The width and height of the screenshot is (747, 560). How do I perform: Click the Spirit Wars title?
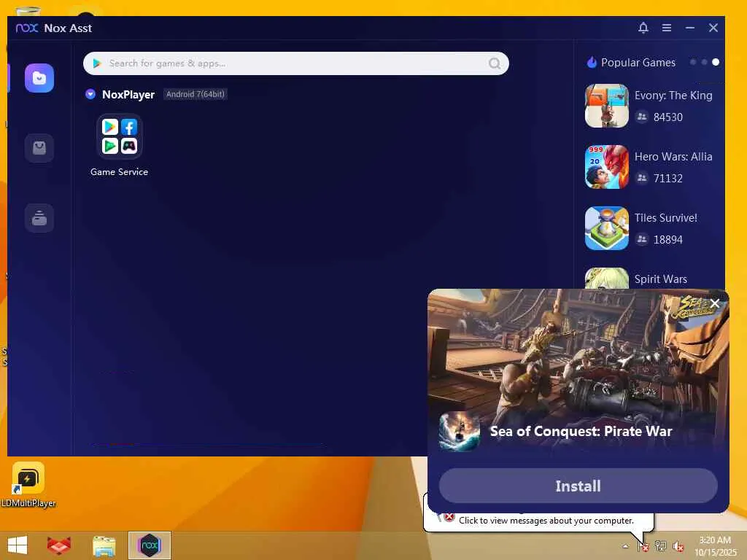point(660,279)
